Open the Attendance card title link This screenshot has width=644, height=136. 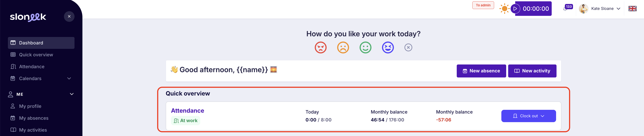click(187, 111)
